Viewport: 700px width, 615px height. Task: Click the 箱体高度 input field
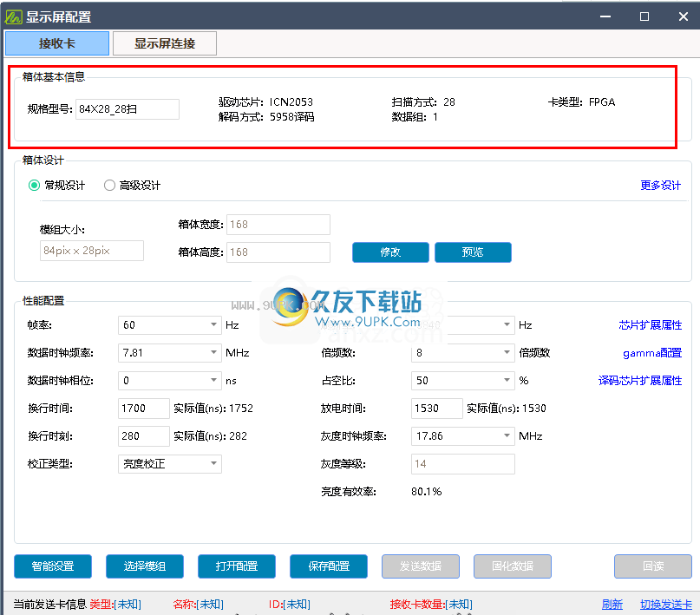pos(278,252)
